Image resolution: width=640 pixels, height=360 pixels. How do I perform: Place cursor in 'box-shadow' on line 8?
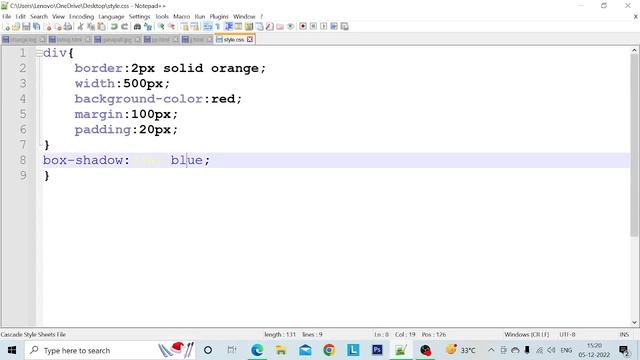pyautogui.click(x=83, y=160)
